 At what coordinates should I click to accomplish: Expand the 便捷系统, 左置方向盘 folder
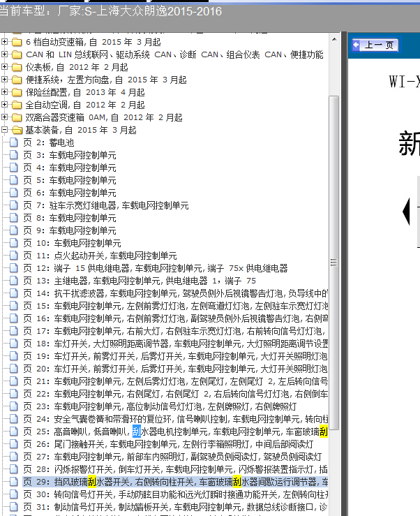click(5, 80)
